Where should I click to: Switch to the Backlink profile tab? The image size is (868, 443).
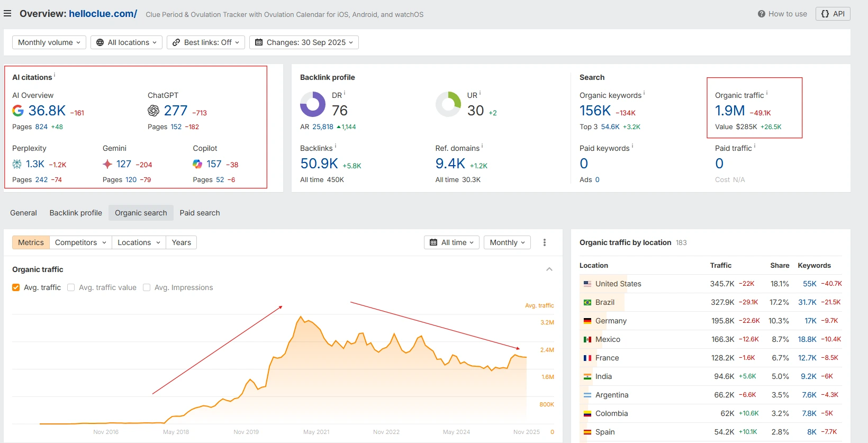coord(76,213)
